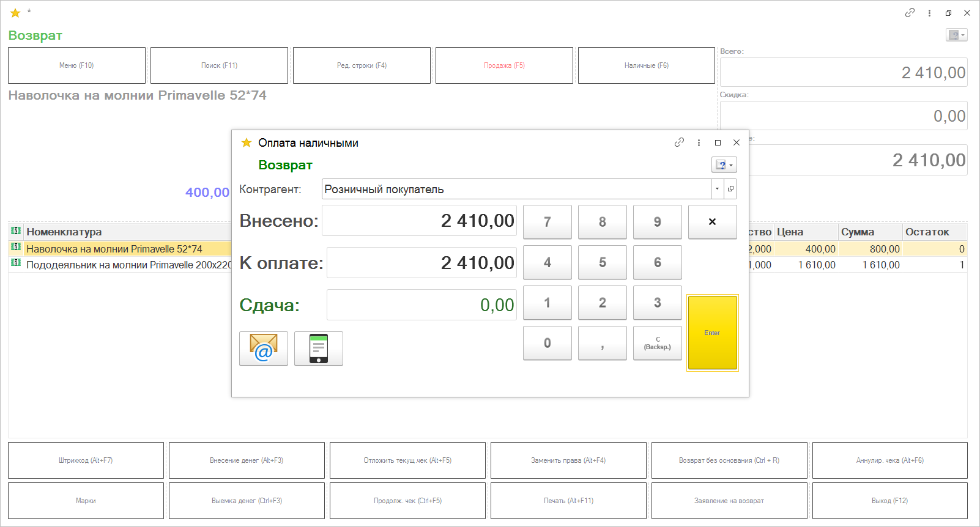Select row Наволочка на молнии Primavelle 52*74
This screenshot has height=527, width=980.
pos(114,249)
